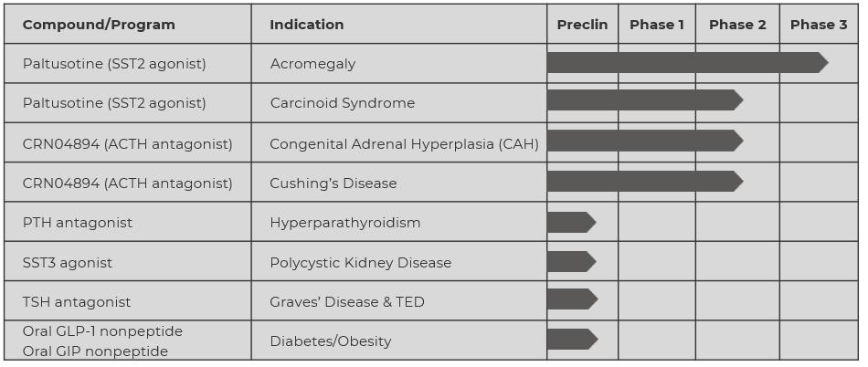
Task: Click the Diabetes/Obesity progress arrow
Action: pyautogui.click(x=571, y=340)
